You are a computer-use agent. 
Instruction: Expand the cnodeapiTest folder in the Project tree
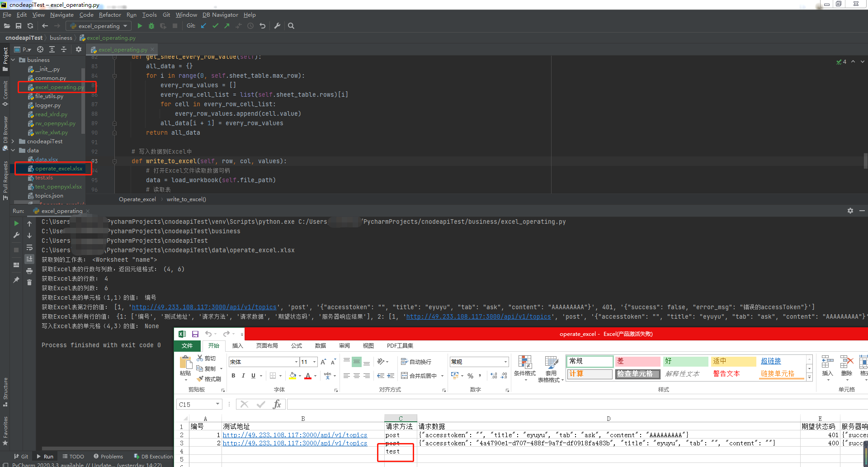(x=13, y=142)
